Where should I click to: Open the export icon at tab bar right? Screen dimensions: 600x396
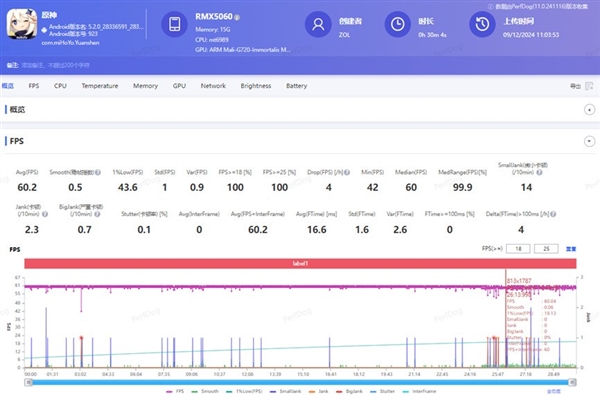[575, 86]
